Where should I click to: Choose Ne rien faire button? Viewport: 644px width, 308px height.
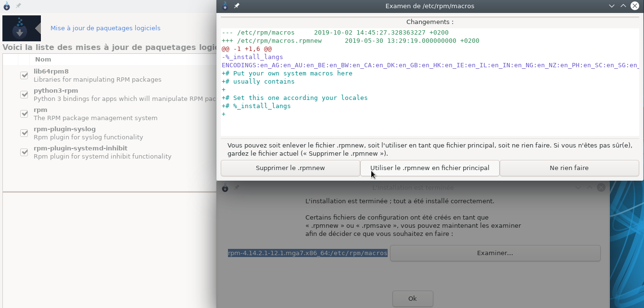pyautogui.click(x=569, y=168)
